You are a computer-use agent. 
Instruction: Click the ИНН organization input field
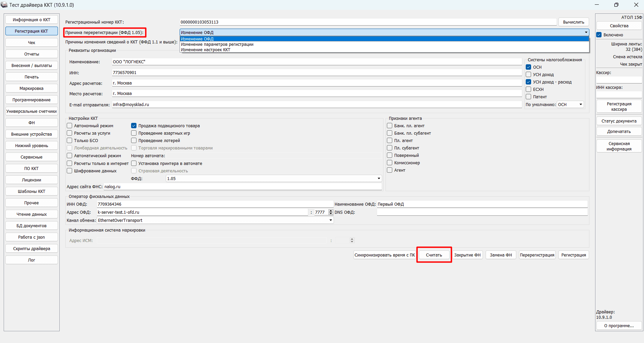click(317, 73)
